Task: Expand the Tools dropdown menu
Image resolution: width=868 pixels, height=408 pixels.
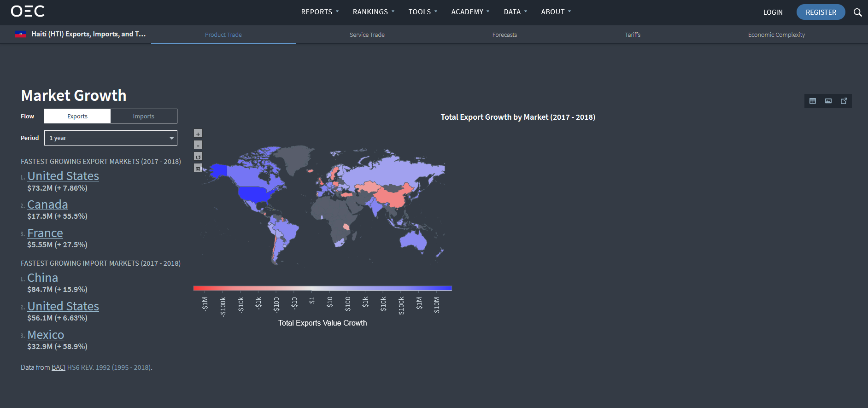Action: click(422, 12)
